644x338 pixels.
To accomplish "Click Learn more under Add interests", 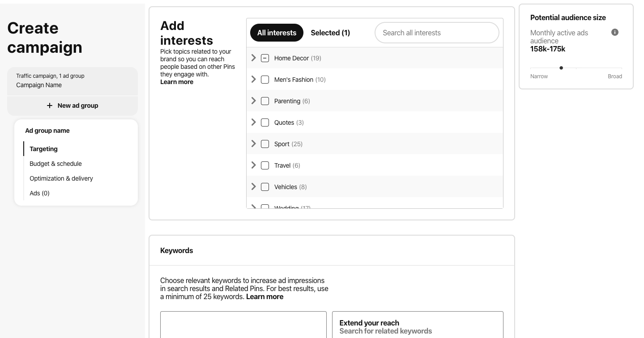I will 176,82.
